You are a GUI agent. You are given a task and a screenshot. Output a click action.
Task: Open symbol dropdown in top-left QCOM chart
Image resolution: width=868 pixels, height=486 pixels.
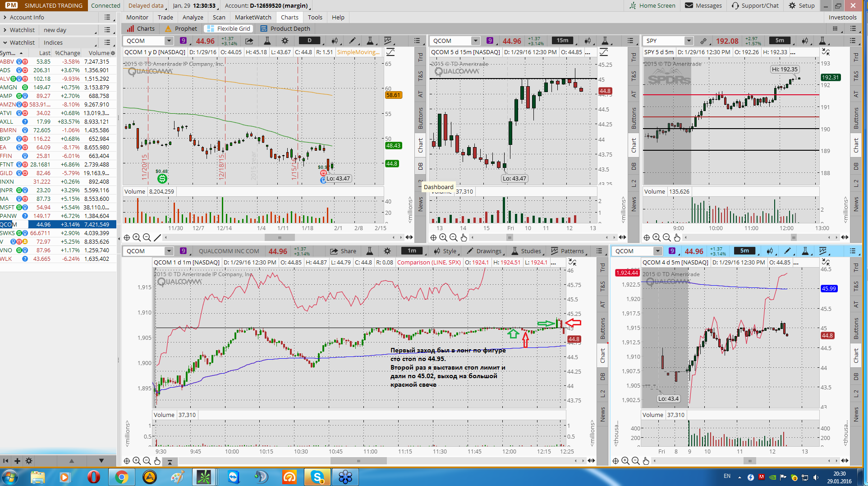[x=169, y=41]
